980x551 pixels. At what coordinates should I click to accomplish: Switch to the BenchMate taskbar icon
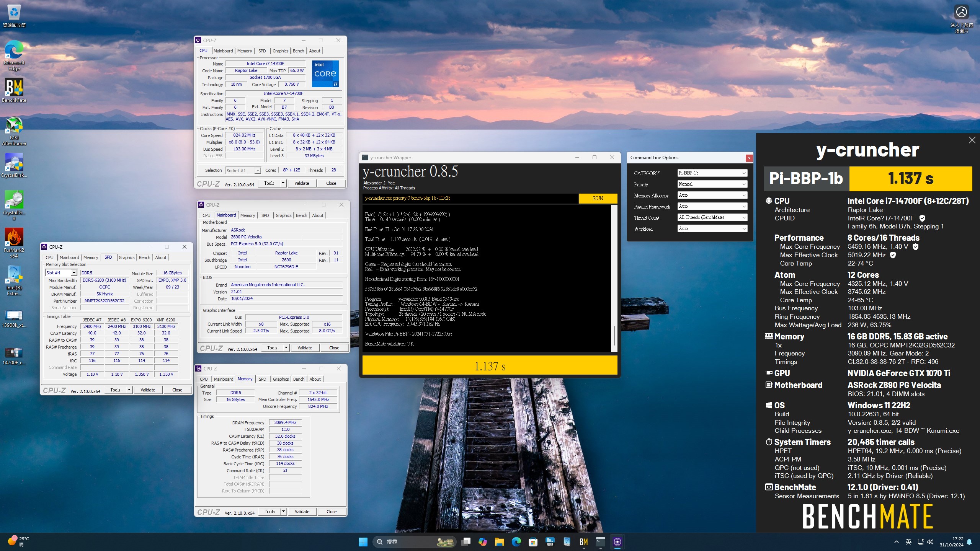pyautogui.click(x=583, y=542)
